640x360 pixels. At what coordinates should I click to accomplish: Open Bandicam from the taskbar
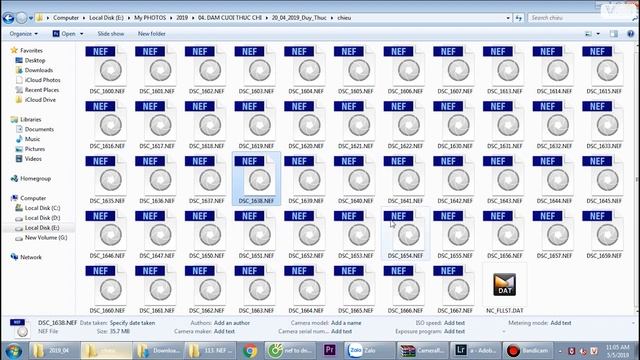tap(529, 351)
